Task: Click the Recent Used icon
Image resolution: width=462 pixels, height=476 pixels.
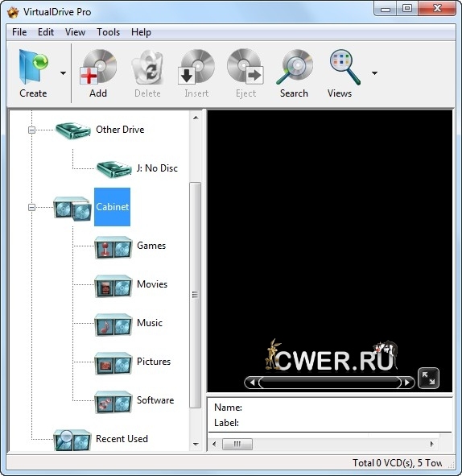Action: [x=72, y=441]
